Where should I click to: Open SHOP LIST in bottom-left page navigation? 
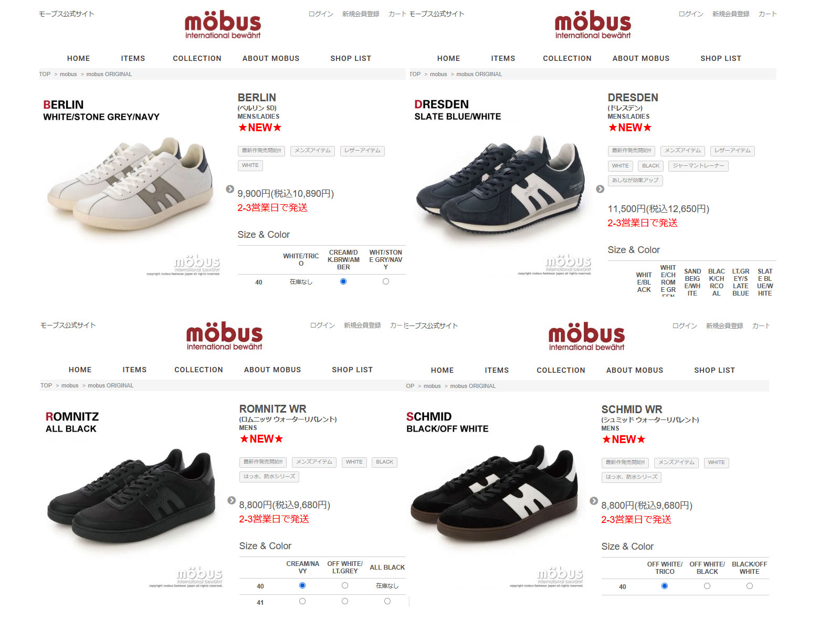tap(352, 370)
